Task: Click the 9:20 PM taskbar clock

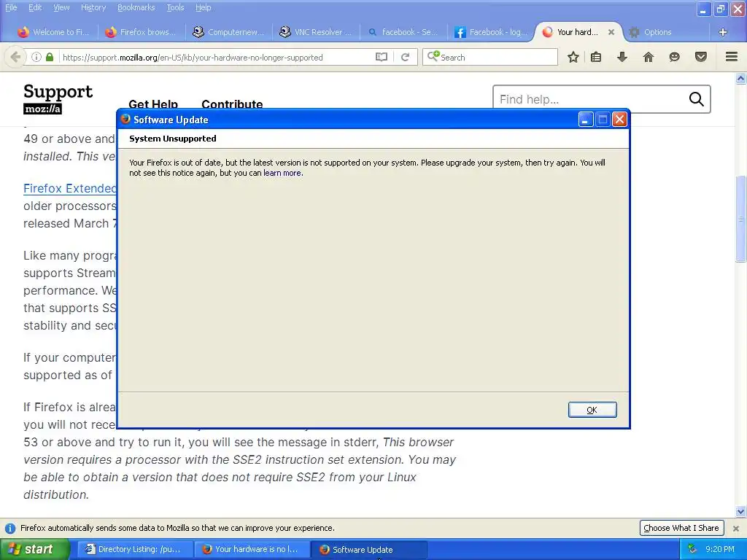Action: click(720, 549)
